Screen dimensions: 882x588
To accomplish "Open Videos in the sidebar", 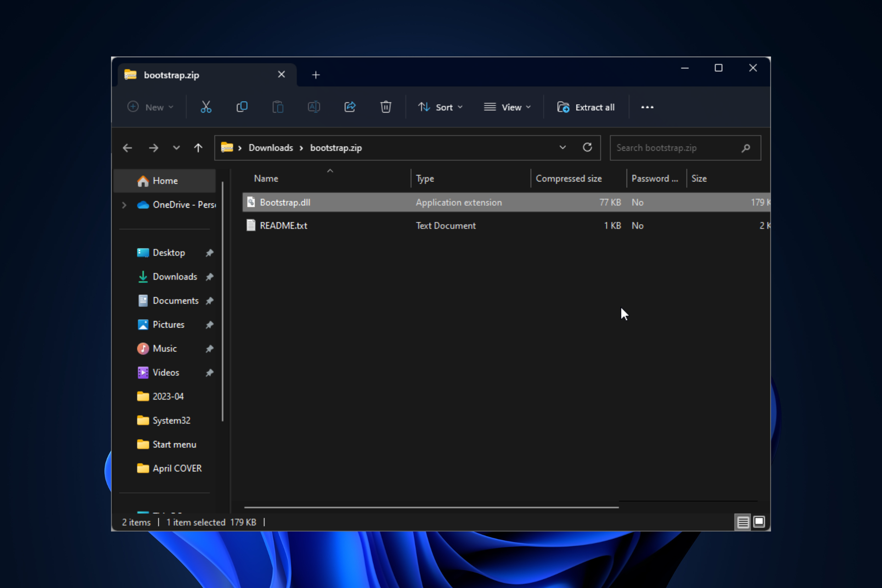I will tap(158, 373).
